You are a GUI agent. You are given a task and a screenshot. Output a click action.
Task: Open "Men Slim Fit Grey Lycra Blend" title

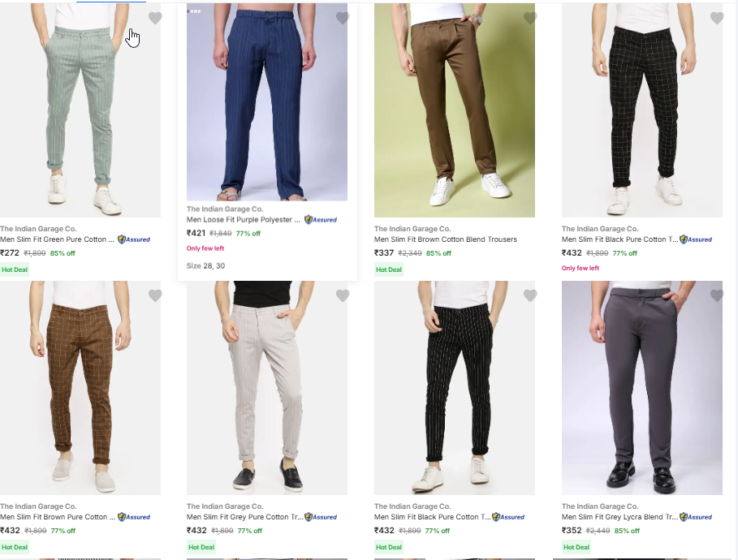pos(619,517)
